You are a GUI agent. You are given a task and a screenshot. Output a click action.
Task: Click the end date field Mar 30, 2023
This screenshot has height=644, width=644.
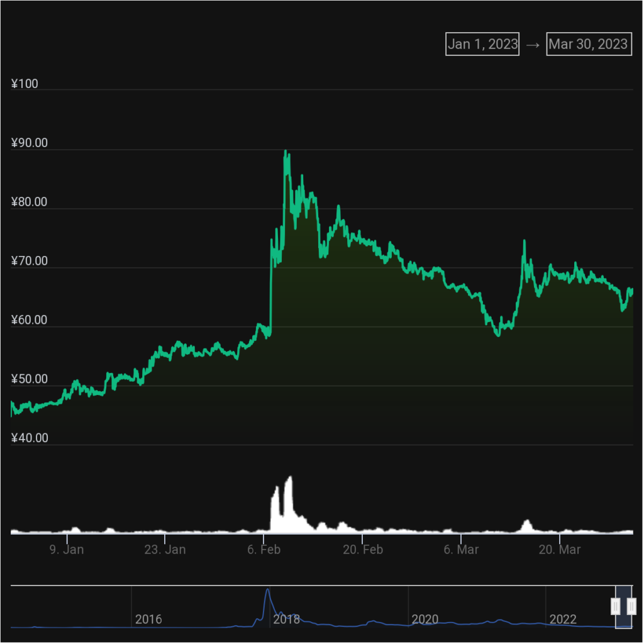pos(589,44)
